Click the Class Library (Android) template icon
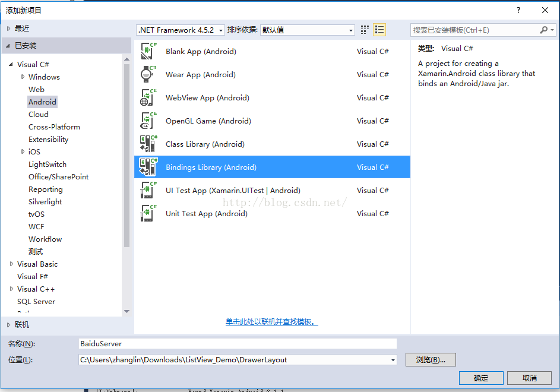The height and width of the screenshot is (392, 560). [x=148, y=144]
